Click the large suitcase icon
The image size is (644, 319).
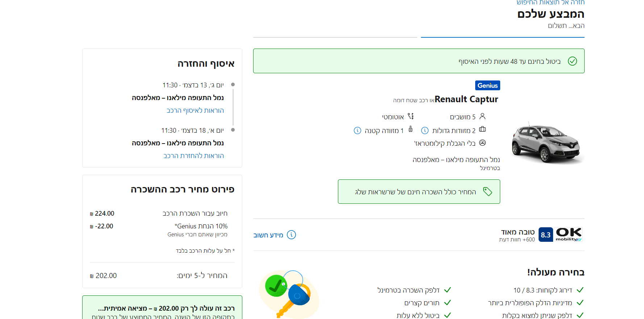482,129
